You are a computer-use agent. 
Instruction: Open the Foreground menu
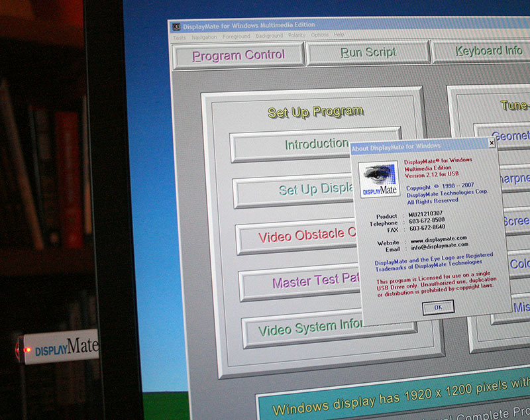237,36
